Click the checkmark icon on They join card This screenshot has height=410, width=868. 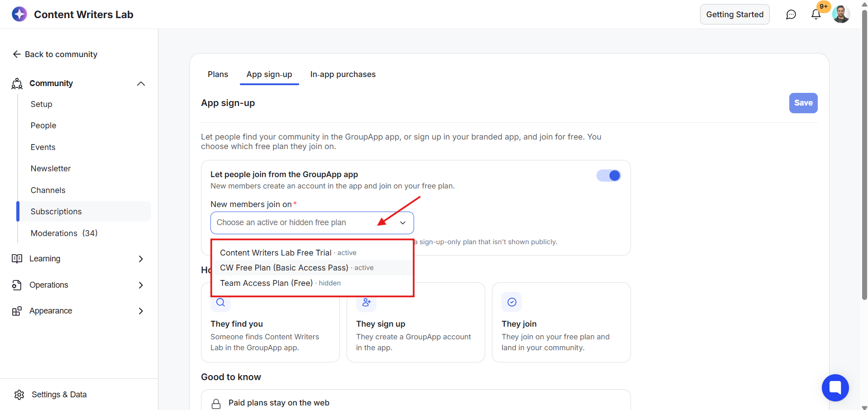coord(512,302)
